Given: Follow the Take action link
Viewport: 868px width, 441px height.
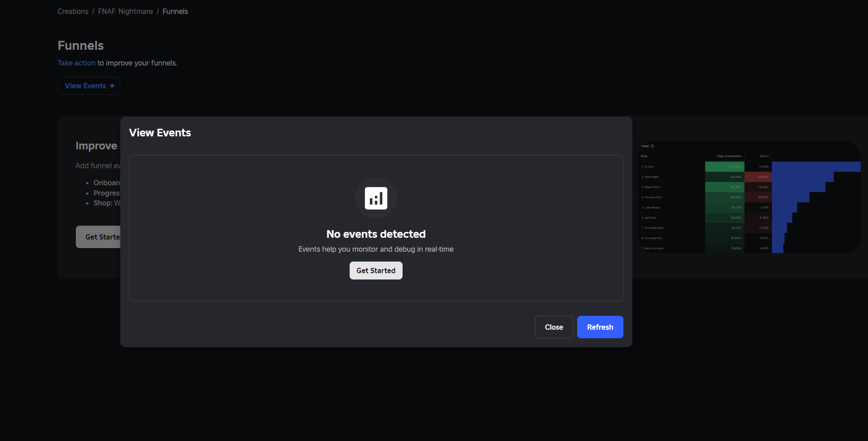Looking at the screenshot, I should (76, 63).
